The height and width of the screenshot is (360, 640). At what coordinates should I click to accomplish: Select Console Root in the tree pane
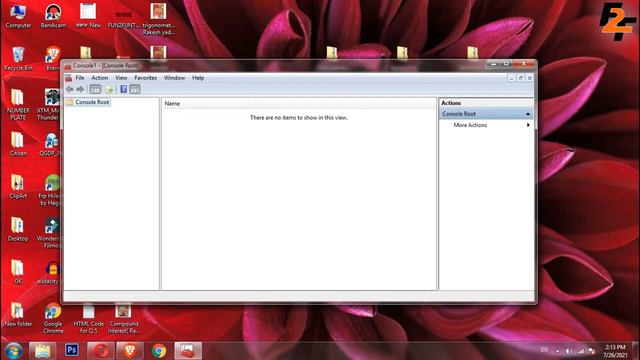(x=92, y=102)
